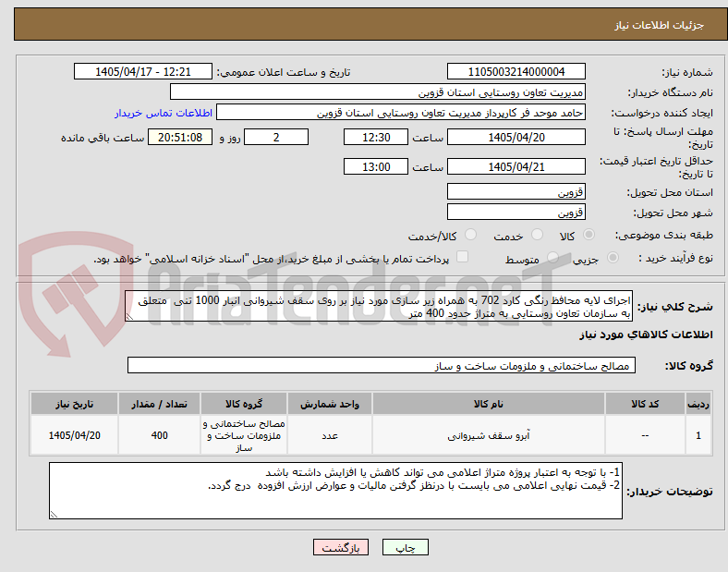Select the کالا/خدمت radio button
This screenshot has height=572, width=728.
[471, 235]
